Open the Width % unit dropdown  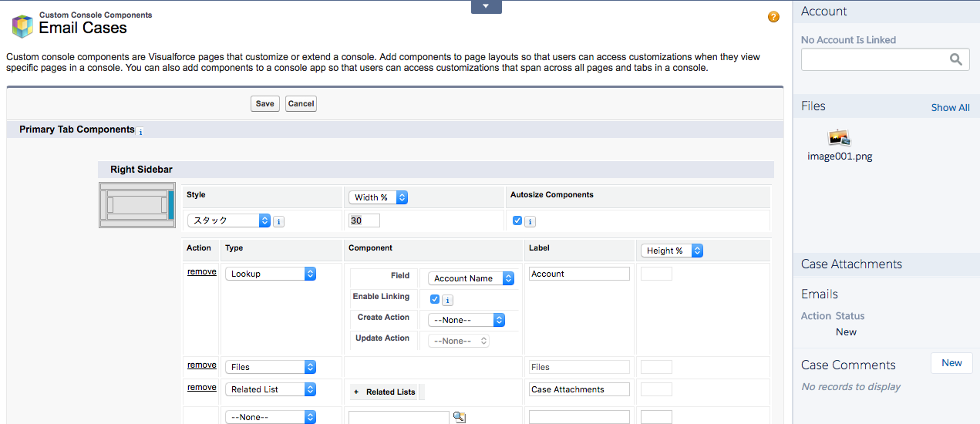(378, 197)
